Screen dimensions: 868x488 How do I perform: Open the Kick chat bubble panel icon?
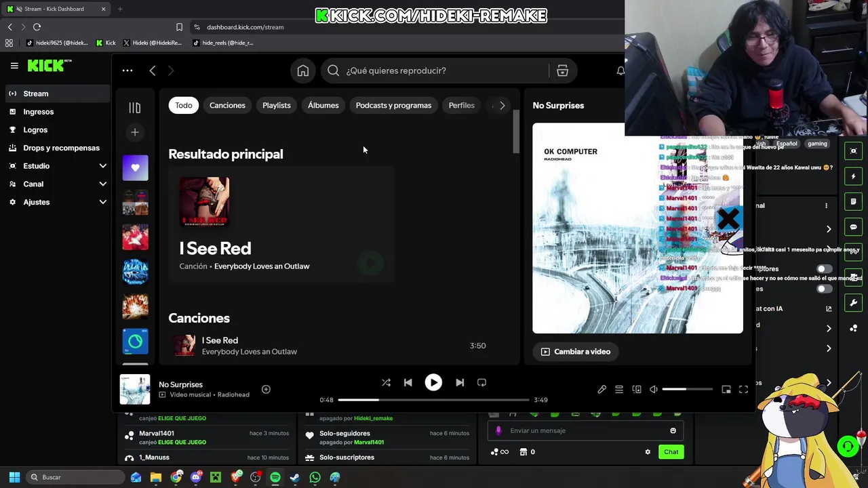pyautogui.click(x=854, y=227)
